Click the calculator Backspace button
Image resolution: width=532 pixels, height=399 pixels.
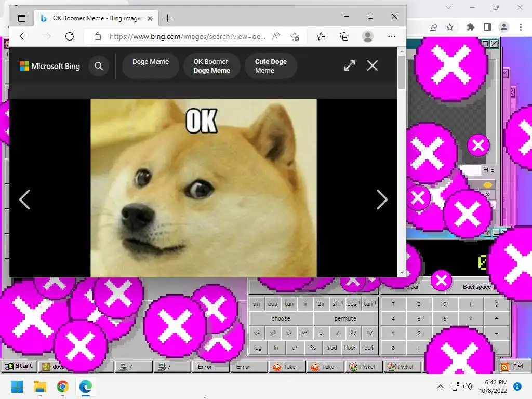pyautogui.click(x=477, y=287)
